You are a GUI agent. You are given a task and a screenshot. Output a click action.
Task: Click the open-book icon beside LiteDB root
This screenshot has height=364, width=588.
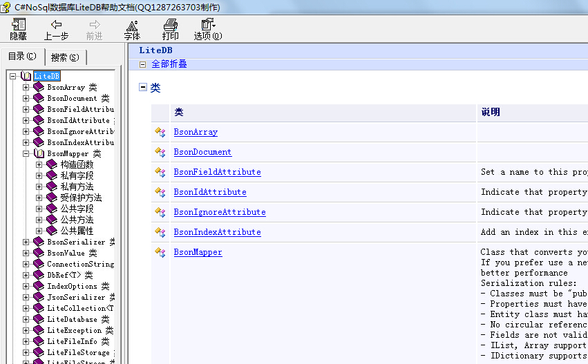click(26, 76)
